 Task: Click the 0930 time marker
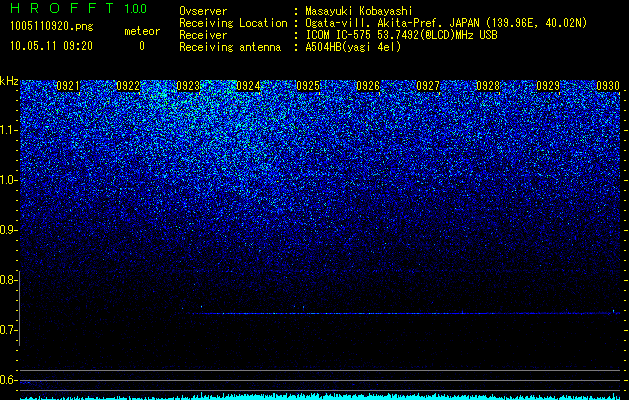tap(608, 86)
